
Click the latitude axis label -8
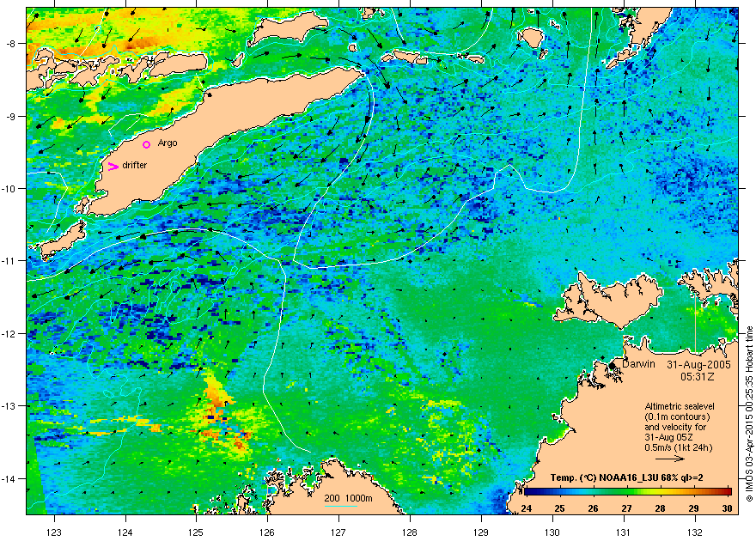tap(10, 44)
